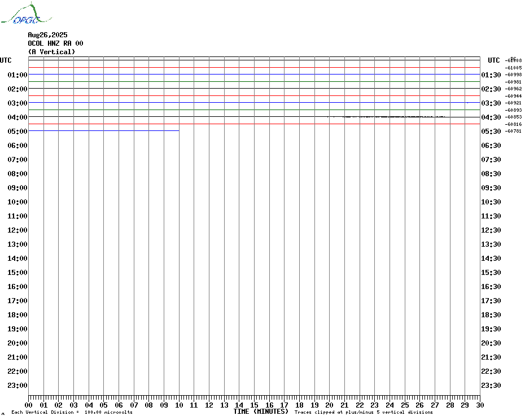Click the -60981 offset value
The image size is (525, 420).
pos(513,82)
